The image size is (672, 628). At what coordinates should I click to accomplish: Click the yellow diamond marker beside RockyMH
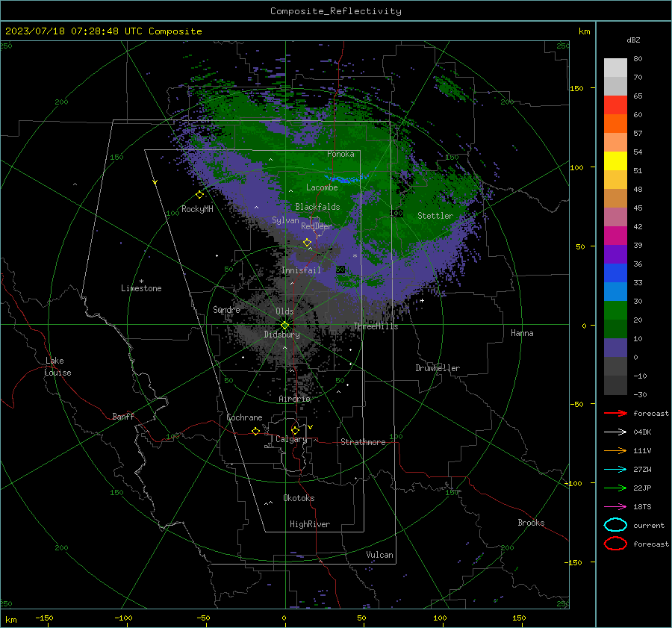(x=199, y=195)
